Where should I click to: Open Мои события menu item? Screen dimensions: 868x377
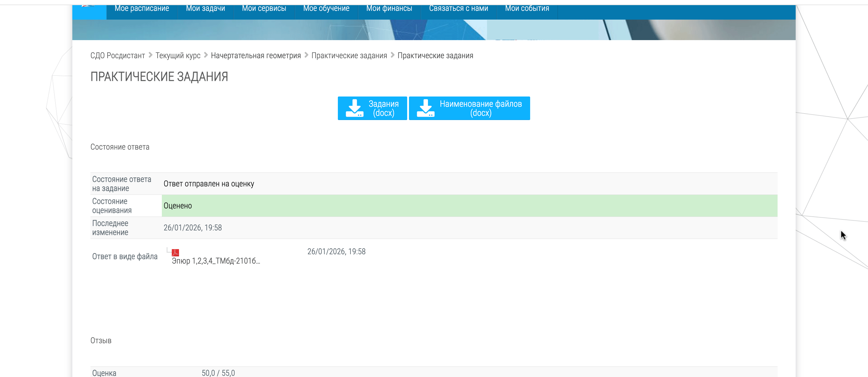[x=527, y=9]
